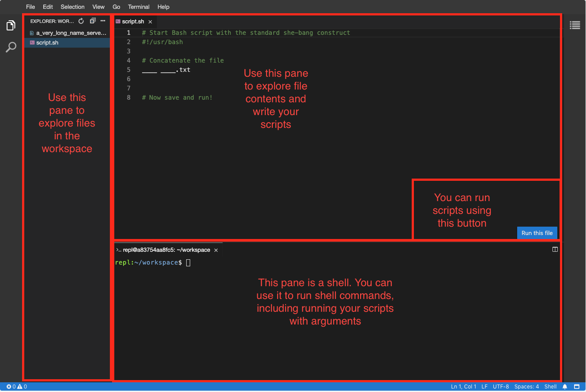
Task: Collapse all folders icon in Explorer header
Action: 92,21
